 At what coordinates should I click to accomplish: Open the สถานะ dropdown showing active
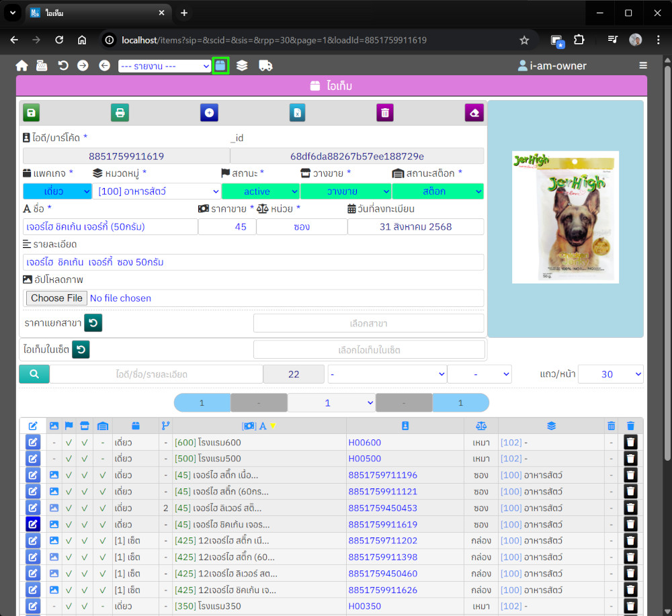260,191
